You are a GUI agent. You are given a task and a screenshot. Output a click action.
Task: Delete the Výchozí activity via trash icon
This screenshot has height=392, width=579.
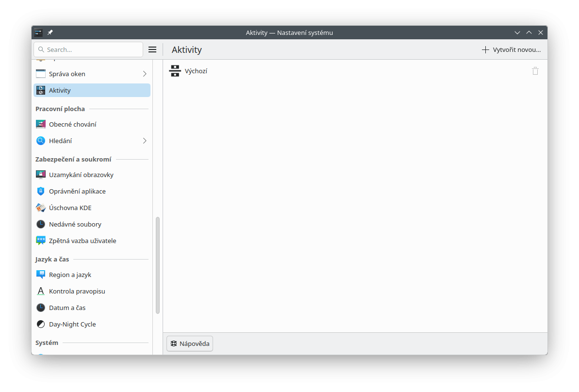coord(535,71)
